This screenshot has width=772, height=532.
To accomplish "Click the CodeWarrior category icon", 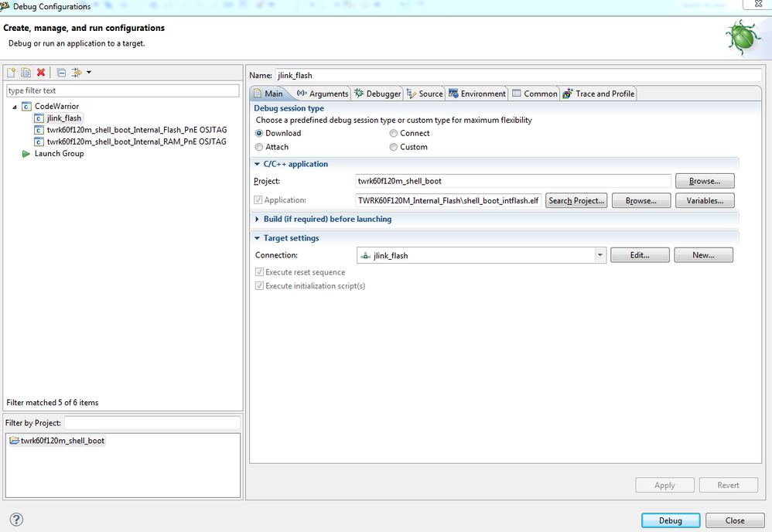I will 26,106.
